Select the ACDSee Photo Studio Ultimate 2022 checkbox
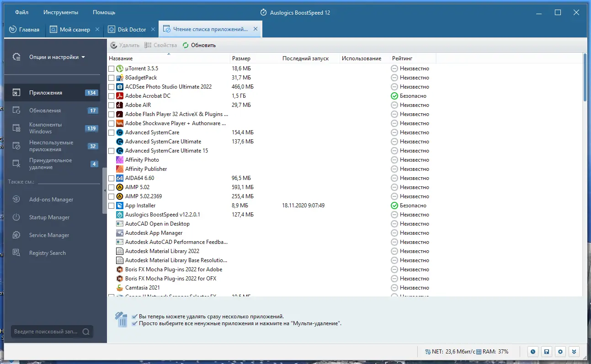591x364 pixels. (112, 87)
